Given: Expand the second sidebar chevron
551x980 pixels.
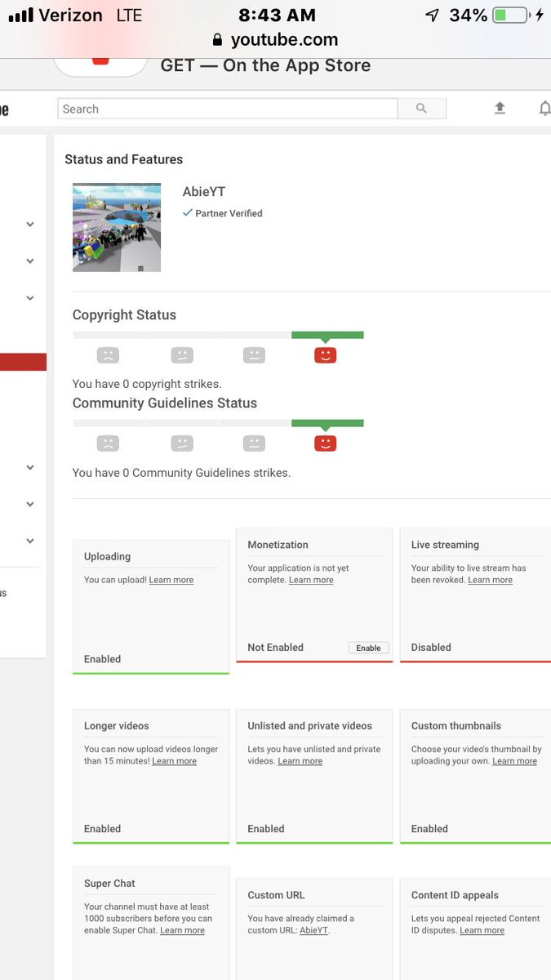Looking at the screenshot, I should pos(30,261).
